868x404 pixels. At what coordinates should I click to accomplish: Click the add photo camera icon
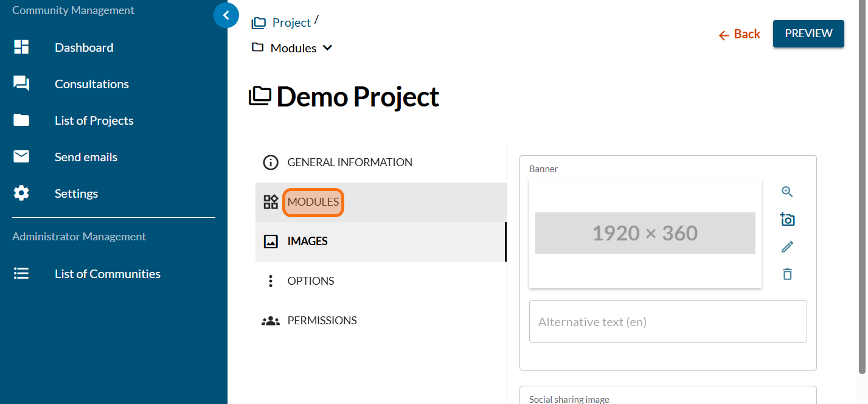point(787,220)
